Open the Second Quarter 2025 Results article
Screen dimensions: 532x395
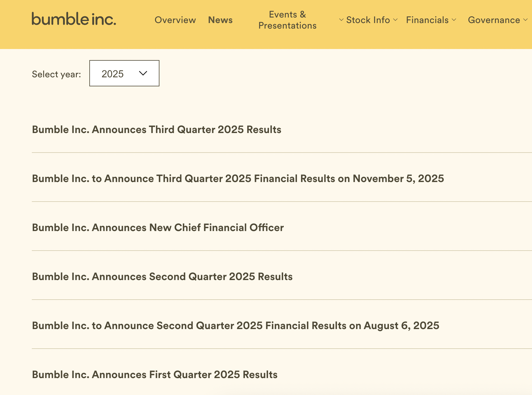point(162,277)
